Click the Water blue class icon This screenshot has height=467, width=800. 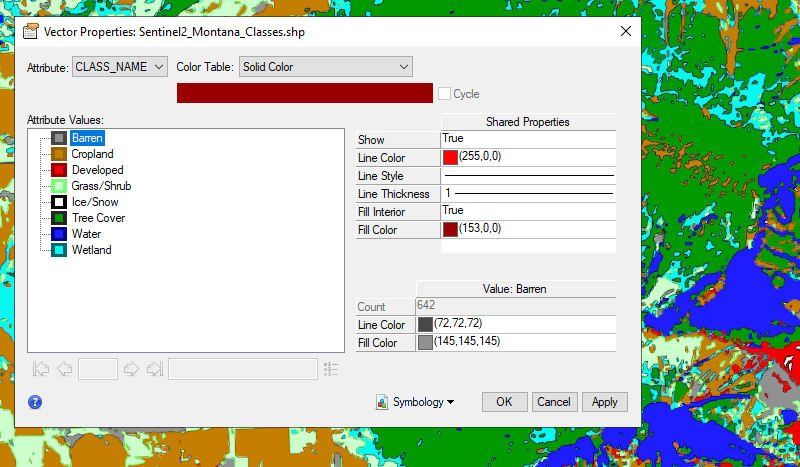point(59,234)
